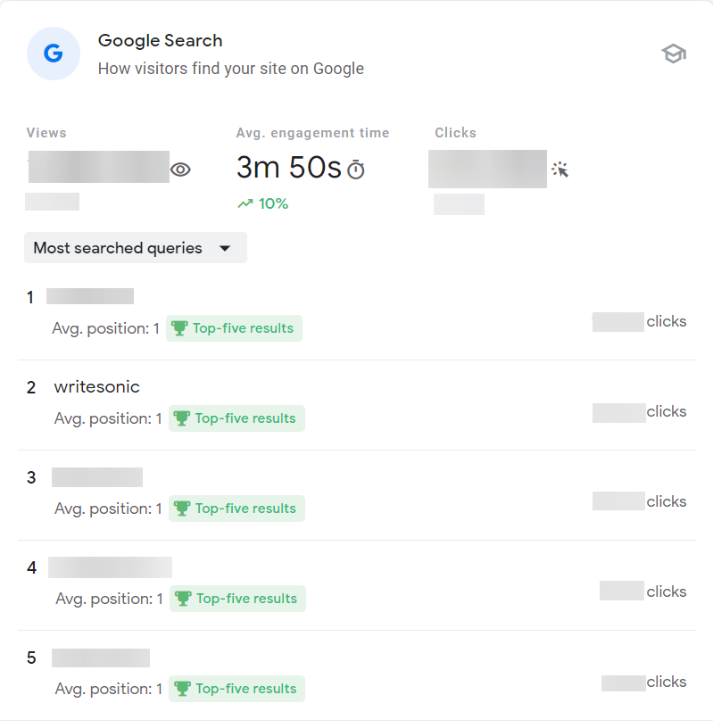Open the graduation cap learning icon
This screenshot has width=713, height=728.
(674, 53)
